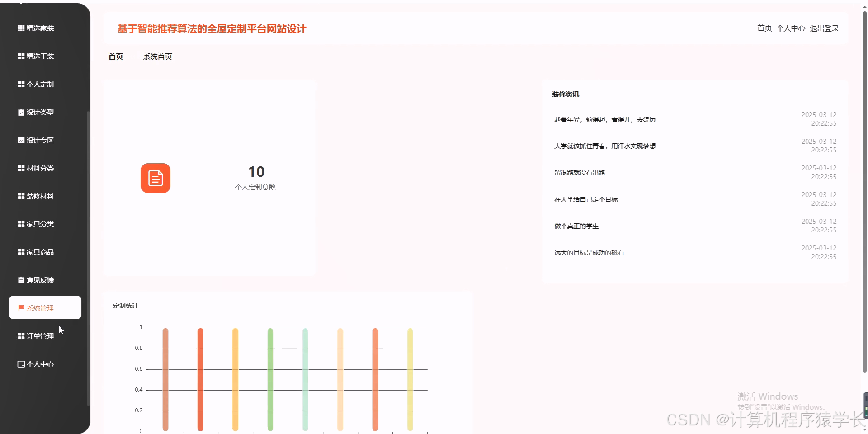Click the grid icon beside 个人定制
Image resolution: width=868 pixels, height=434 pixels.
coord(21,84)
